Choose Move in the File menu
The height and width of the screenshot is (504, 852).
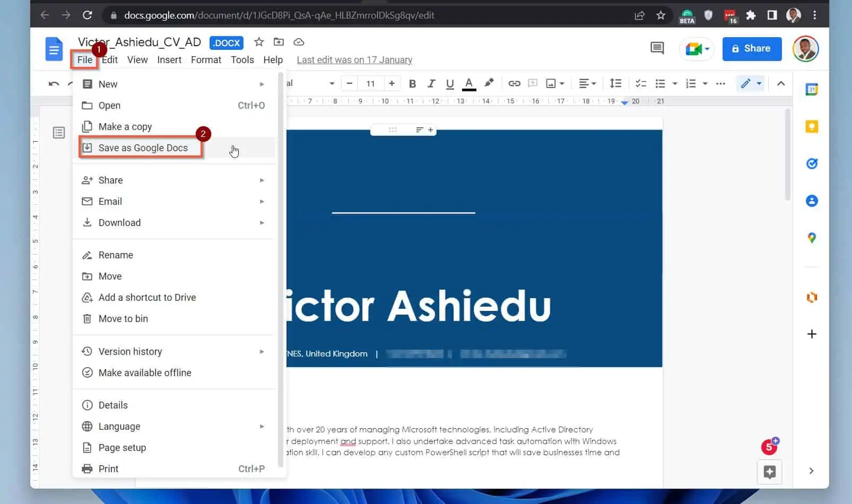pos(175,276)
